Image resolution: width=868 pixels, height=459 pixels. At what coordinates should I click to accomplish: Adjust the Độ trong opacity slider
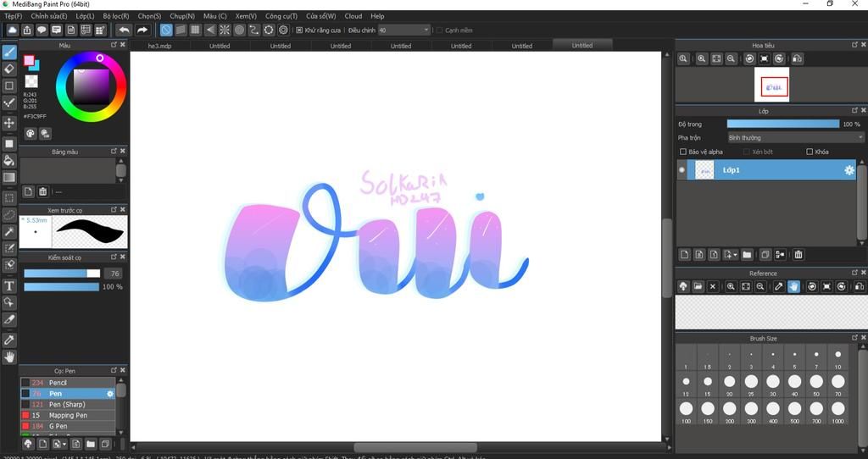point(782,124)
